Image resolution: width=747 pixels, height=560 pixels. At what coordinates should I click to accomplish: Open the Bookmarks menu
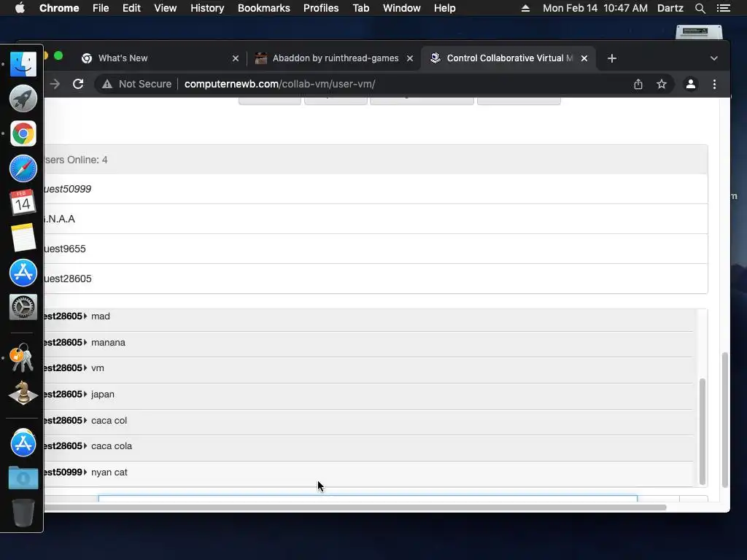tap(264, 8)
